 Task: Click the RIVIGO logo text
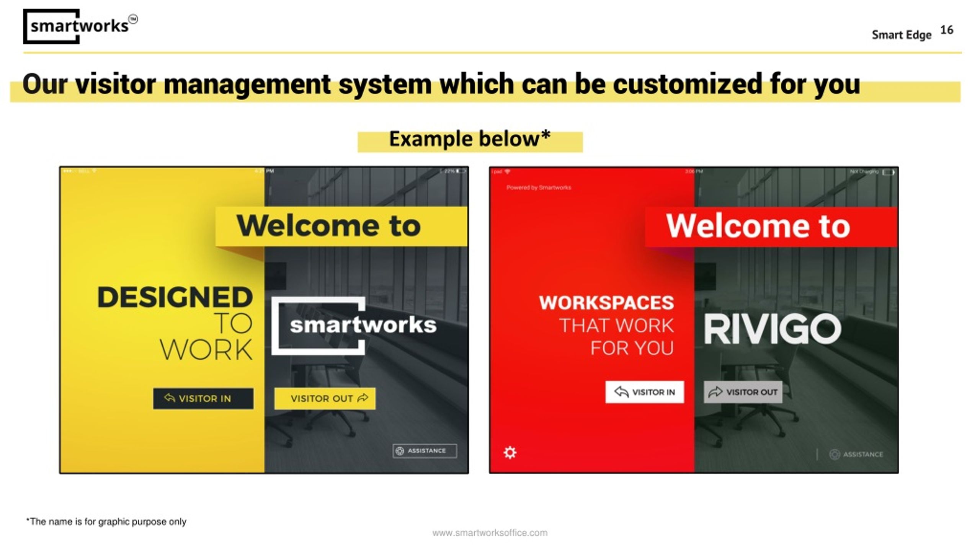pyautogui.click(x=773, y=329)
